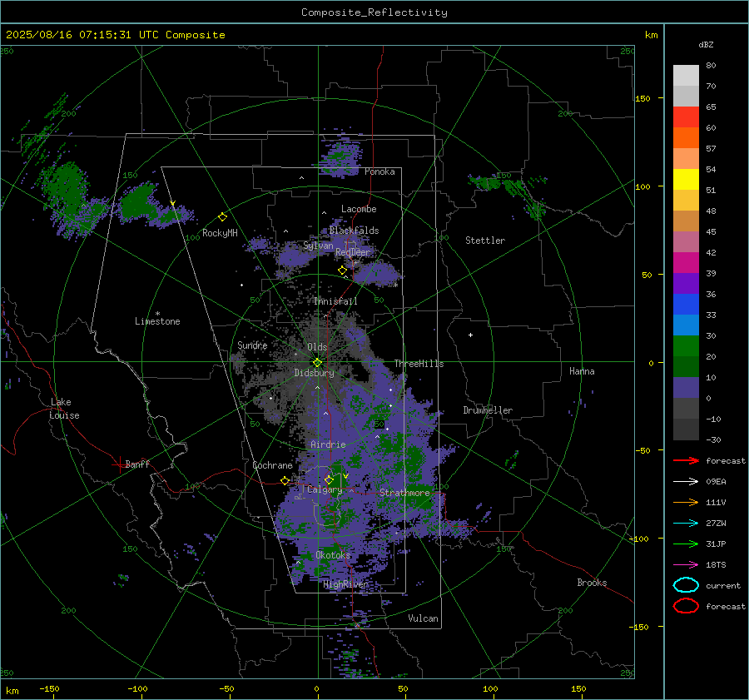Click the Innisfail city label
This screenshot has width=749, height=700.
click(x=335, y=301)
